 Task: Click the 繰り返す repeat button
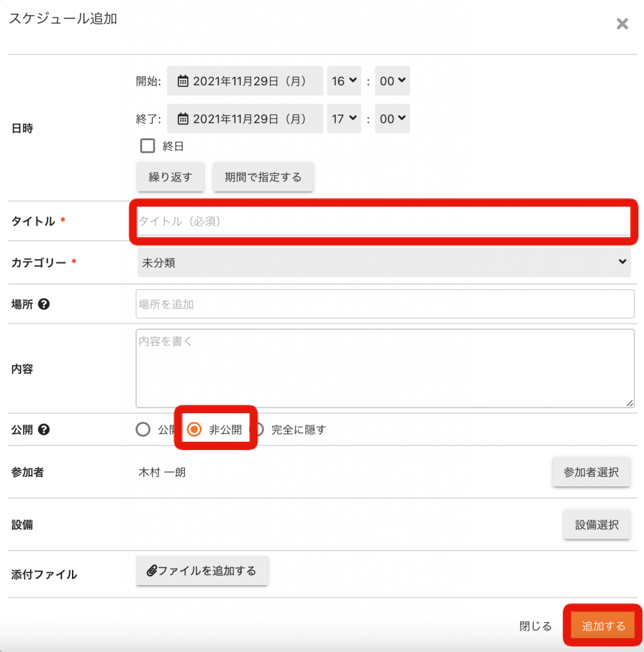(170, 177)
